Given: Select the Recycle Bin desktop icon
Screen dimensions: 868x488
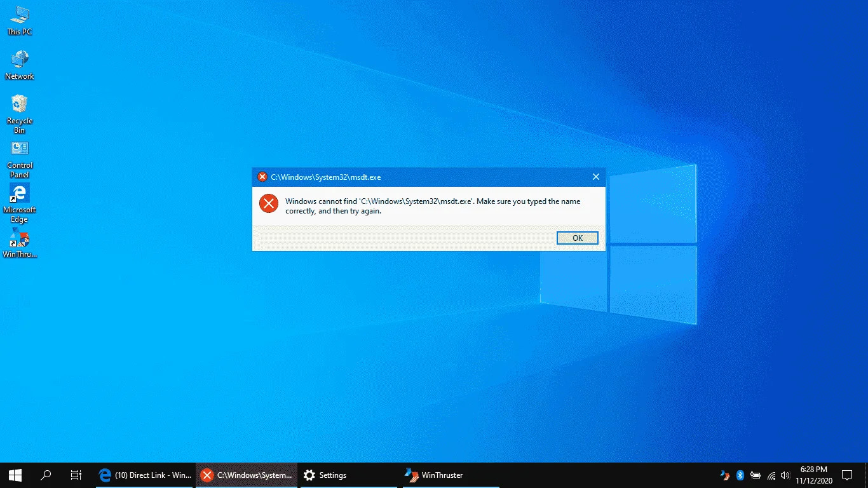Looking at the screenshot, I should 19,114.
